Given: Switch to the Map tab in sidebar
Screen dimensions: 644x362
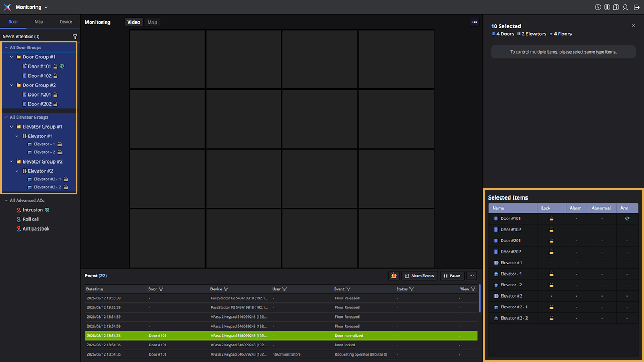Looking at the screenshot, I should click(39, 22).
